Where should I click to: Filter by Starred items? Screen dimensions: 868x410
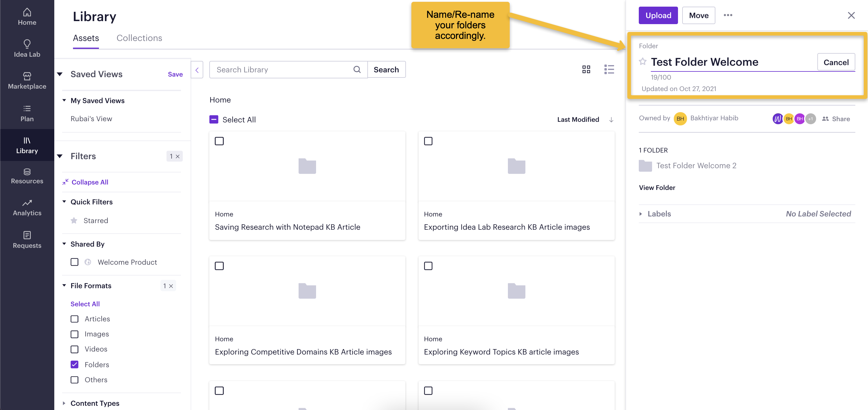pyautogui.click(x=96, y=221)
